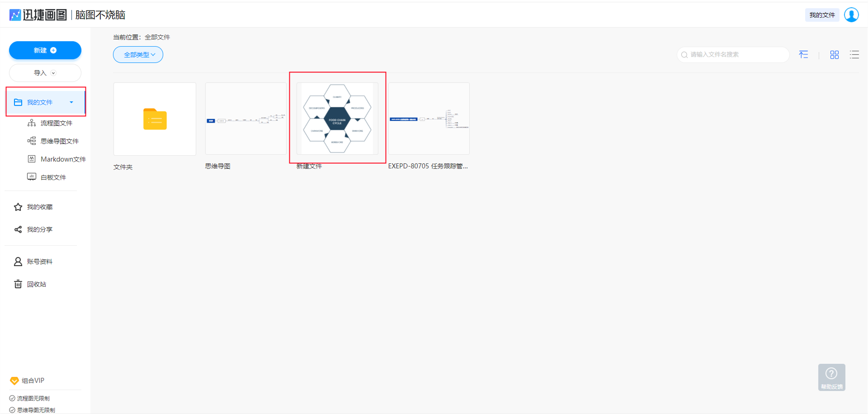
Task: Switch to grid view layout
Action: [834, 55]
